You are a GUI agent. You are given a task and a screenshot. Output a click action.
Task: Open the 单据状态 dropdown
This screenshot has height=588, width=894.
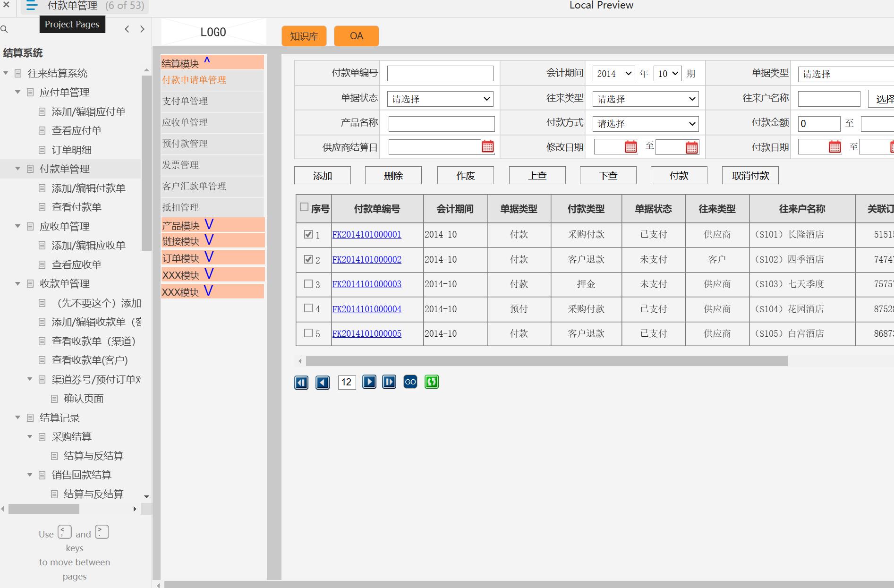click(x=440, y=99)
